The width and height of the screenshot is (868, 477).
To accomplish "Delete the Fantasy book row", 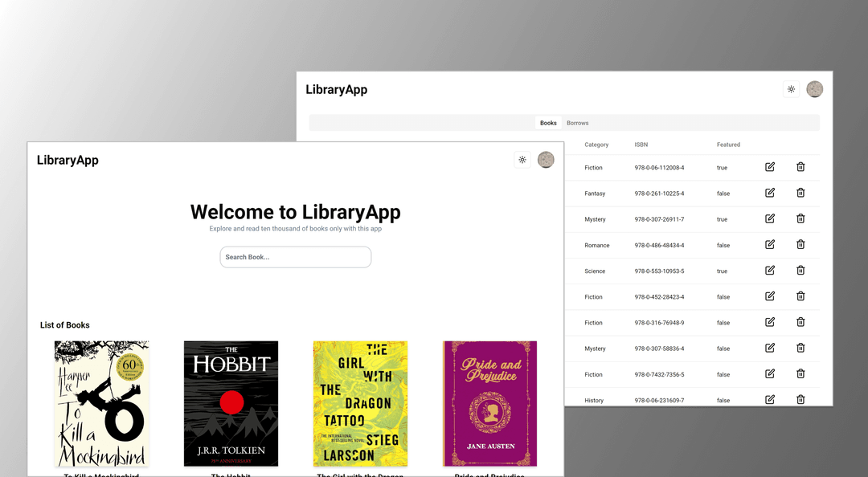I will click(800, 193).
